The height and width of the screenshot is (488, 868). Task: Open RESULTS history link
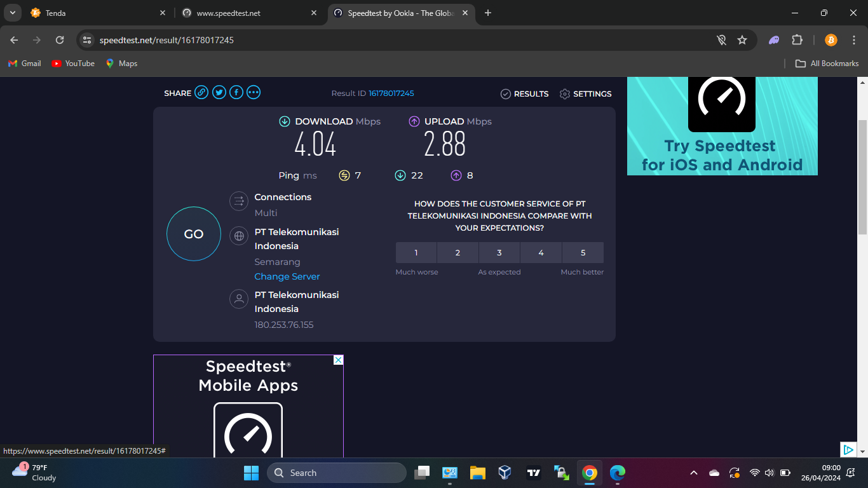pos(524,94)
